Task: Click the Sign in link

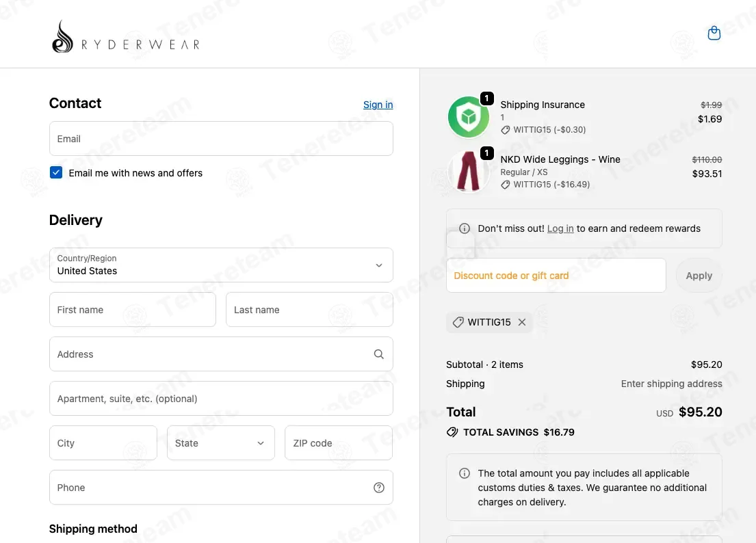Action: [x=378, y=105]
